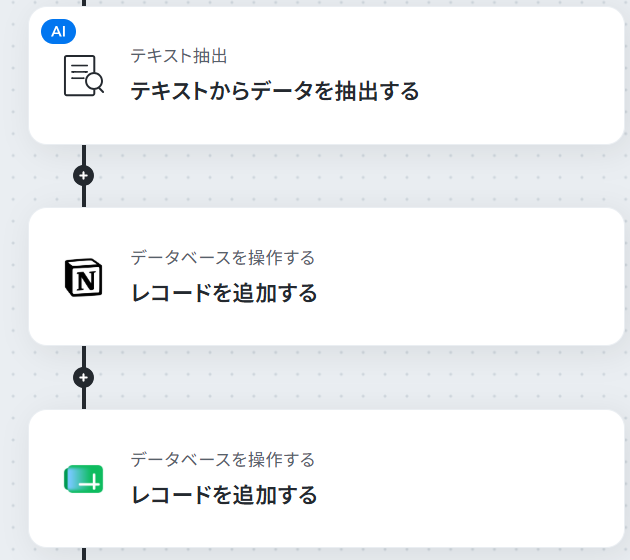Click connector line above the text extraction card
Screen dimensions: 630x560
84,3
